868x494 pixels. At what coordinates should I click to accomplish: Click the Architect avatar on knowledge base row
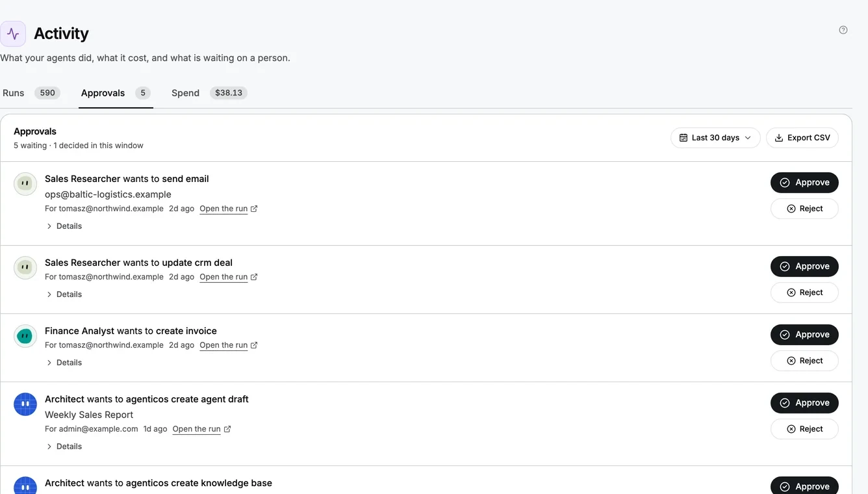point(25,486)
